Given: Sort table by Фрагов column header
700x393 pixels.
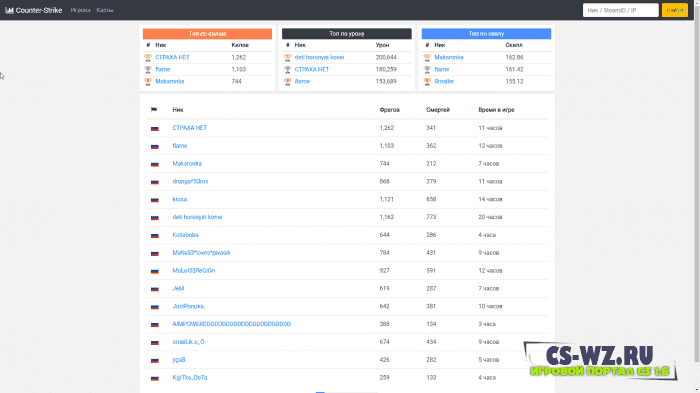Looking at the screenshot, I should (x=389, y=110).
